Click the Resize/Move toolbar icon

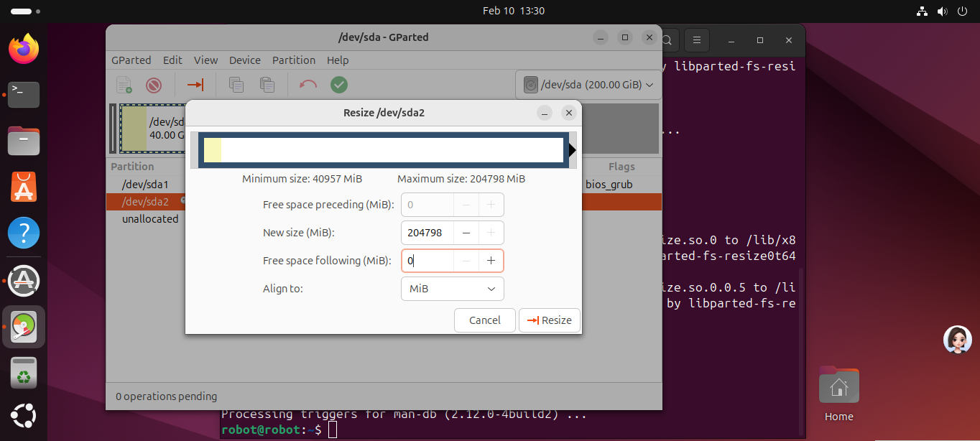click(x=195, y=85)
